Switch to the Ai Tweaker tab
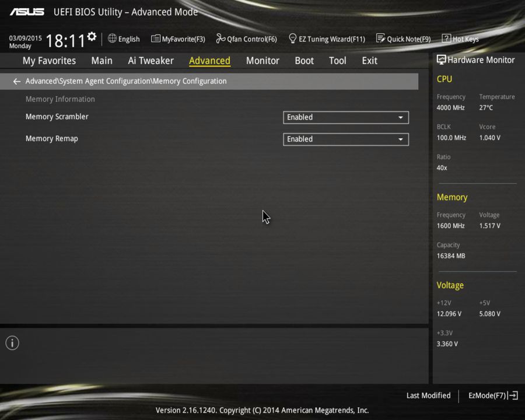This screenshot has height=420, width=525. (150, 60)
